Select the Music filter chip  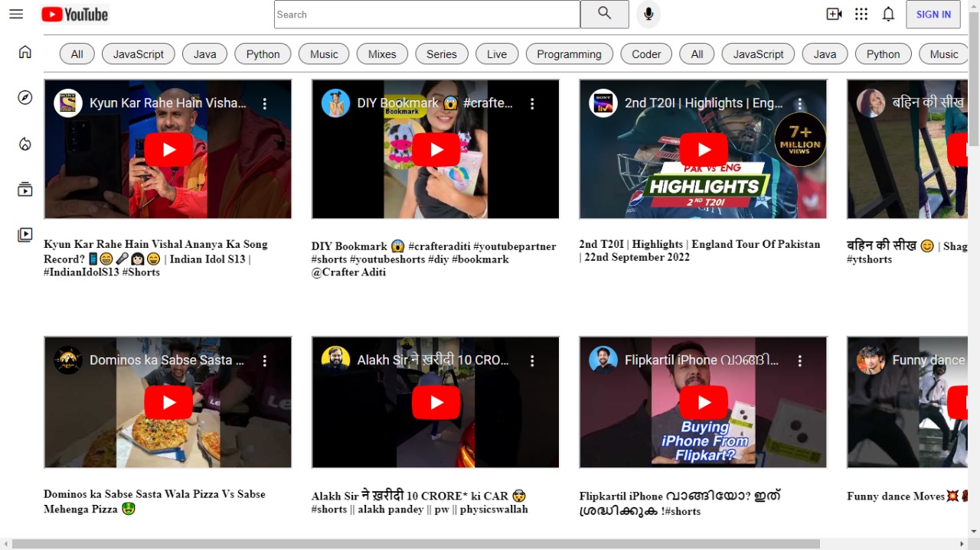click(323, 54)
